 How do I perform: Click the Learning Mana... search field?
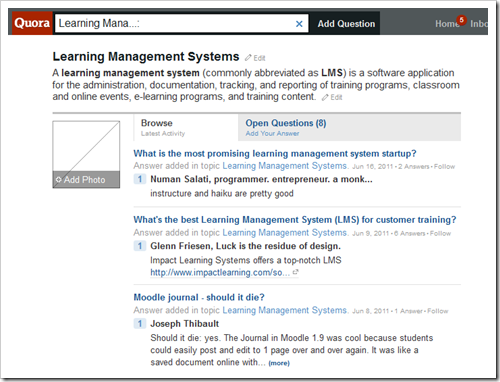click(182, 23)
